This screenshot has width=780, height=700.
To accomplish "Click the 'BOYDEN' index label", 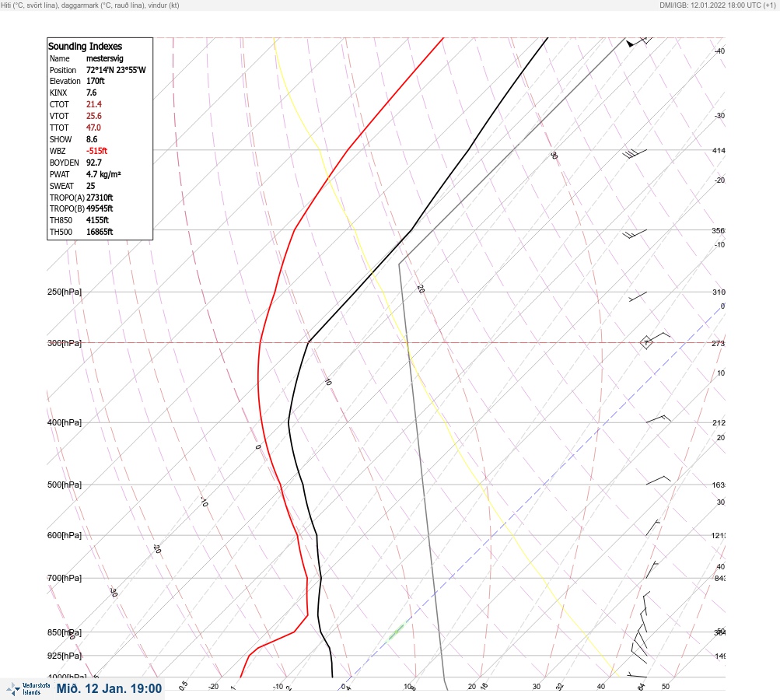I will tap(65, 163).
